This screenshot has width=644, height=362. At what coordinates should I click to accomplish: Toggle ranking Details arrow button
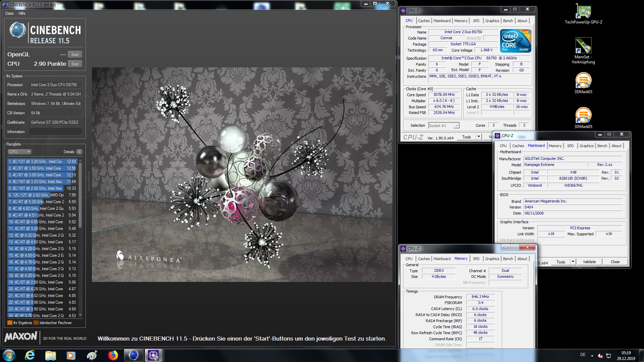coord(79,152)
